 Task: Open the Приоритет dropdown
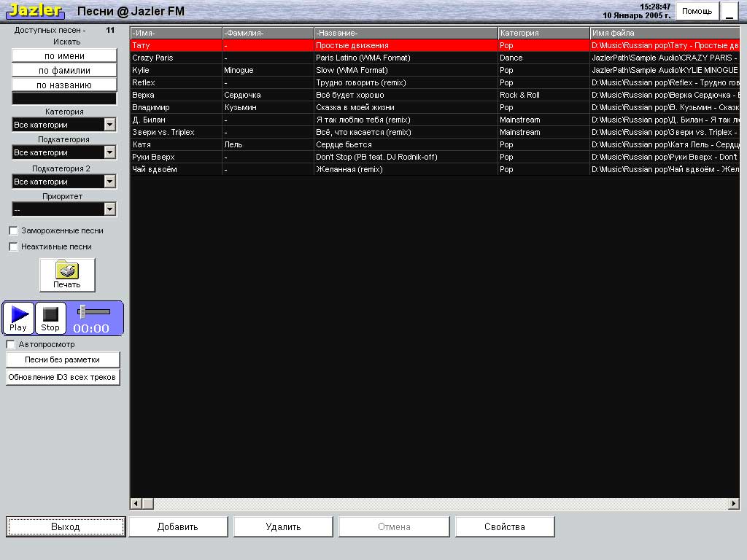pyautogui.click(x=109, y=209)
